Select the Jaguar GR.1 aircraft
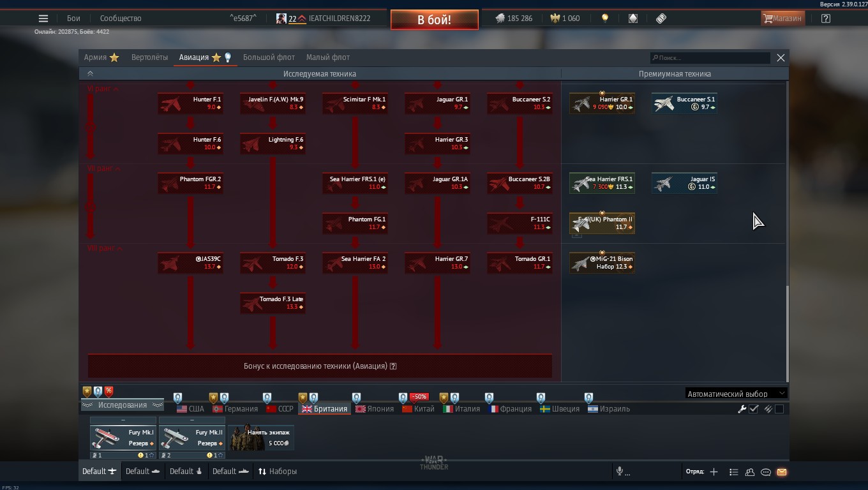 tap(437, 103)
